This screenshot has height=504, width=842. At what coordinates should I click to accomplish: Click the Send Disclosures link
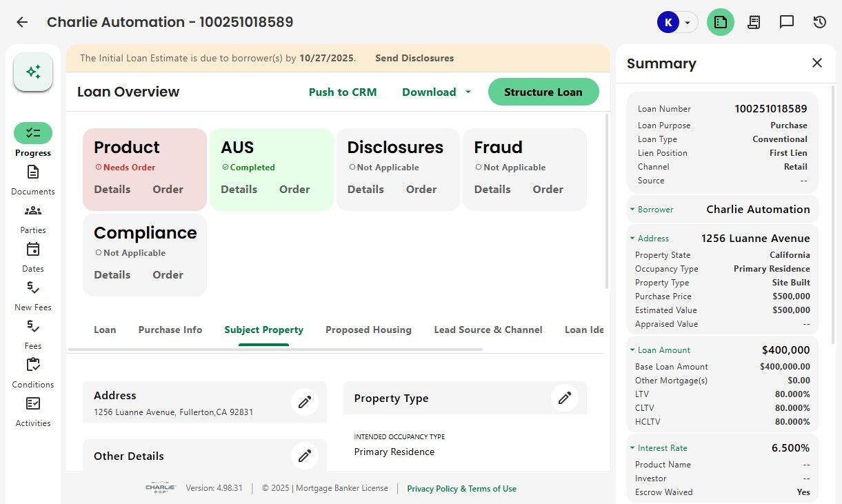(x=414, y=58)
